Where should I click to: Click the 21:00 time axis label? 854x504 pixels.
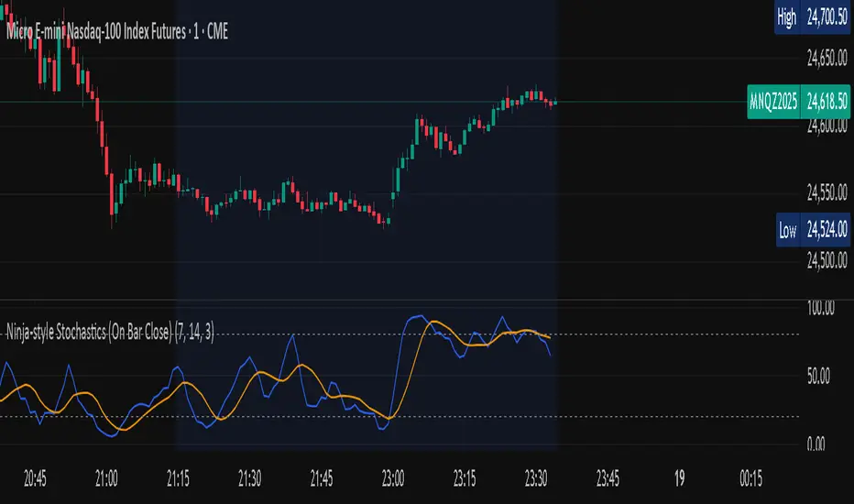click(x=107, y=477)
